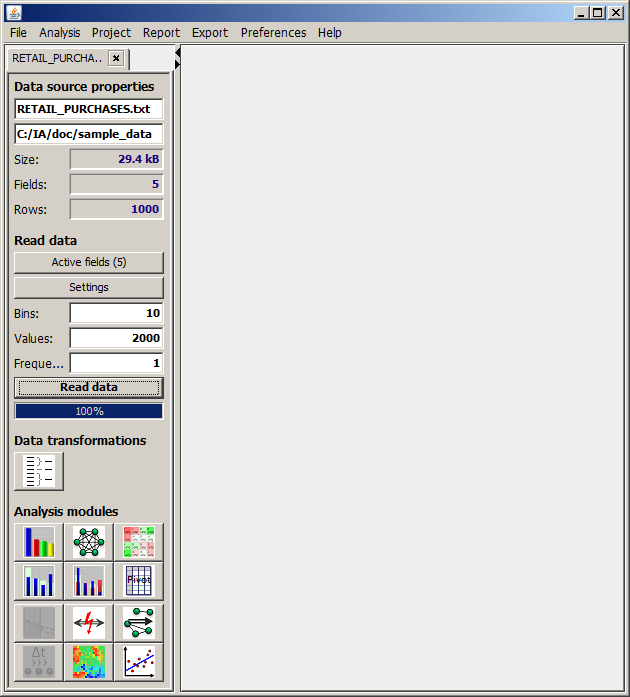Open the blue bar histogram module
Screen dimensions: 630x697
[x=39, y=581]
